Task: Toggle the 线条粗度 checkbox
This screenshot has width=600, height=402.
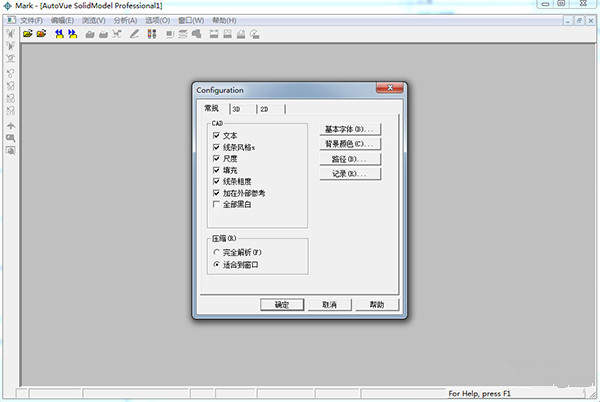Action: click(x=216, y=181)
